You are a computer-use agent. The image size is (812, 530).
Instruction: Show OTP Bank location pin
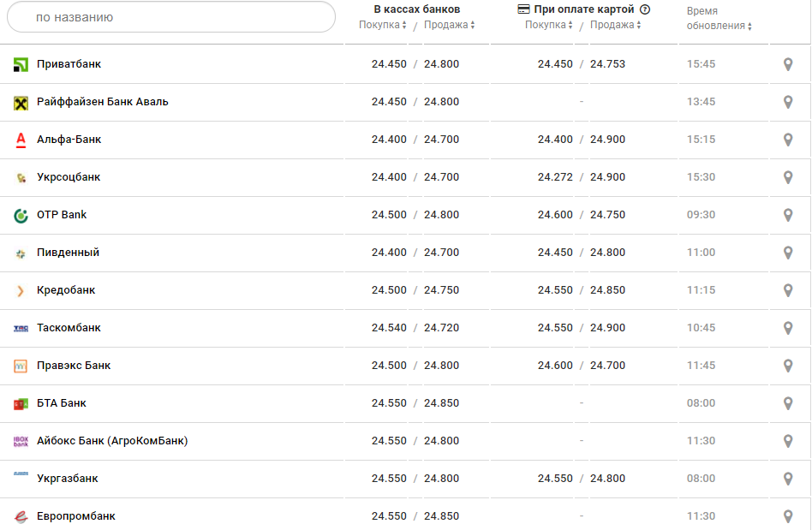pos(788,215)
